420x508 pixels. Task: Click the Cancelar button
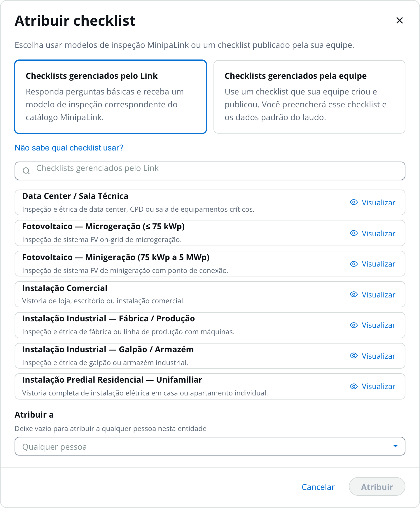point(318,487)
